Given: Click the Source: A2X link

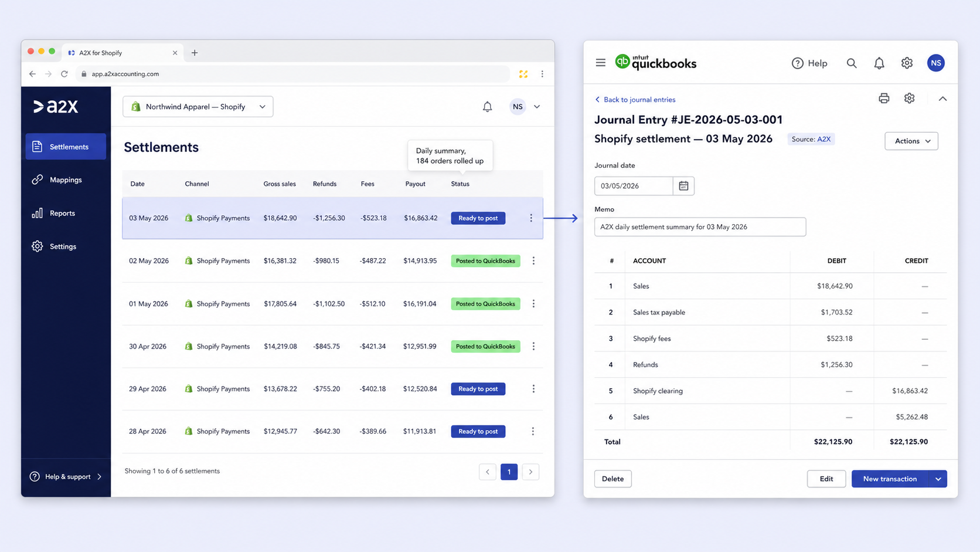Looking at the screenshot, I should click(811, 140).
